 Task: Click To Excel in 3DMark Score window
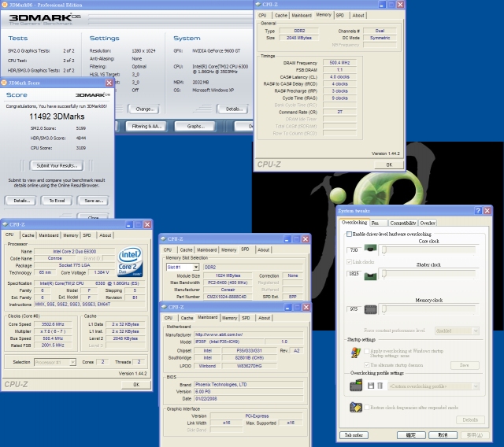[57, 201]
